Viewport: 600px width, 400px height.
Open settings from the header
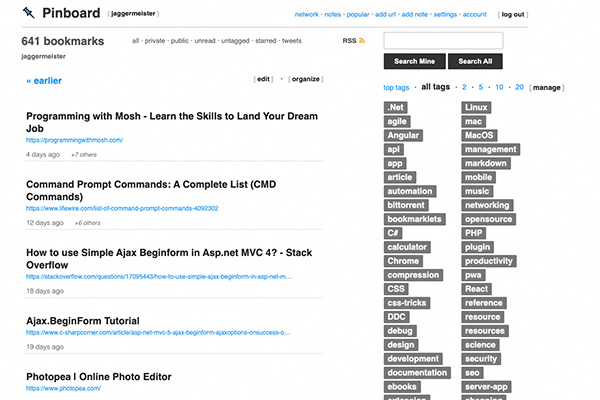click(445, 15)
